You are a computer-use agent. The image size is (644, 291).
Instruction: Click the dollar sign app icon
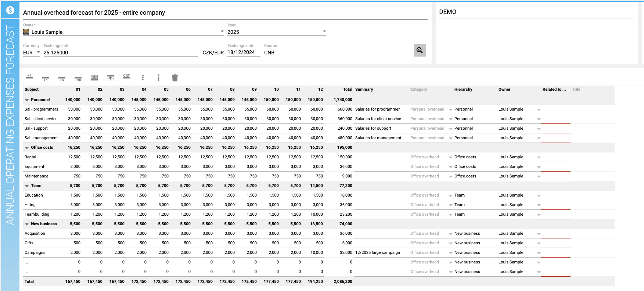coord(10,10)
